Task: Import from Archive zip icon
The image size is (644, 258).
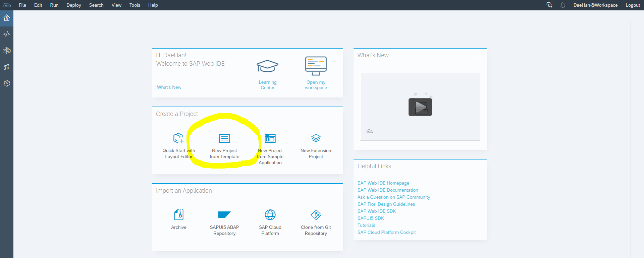Action: tap(179, 215)
